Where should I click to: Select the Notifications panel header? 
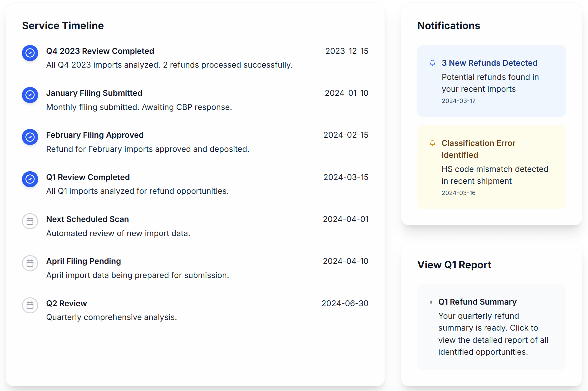pos(449,25)
